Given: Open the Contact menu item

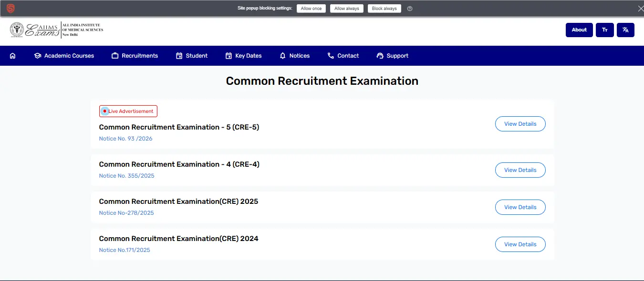Looking at the screenshot, I should pyautogui.click(x=343, y=56).
